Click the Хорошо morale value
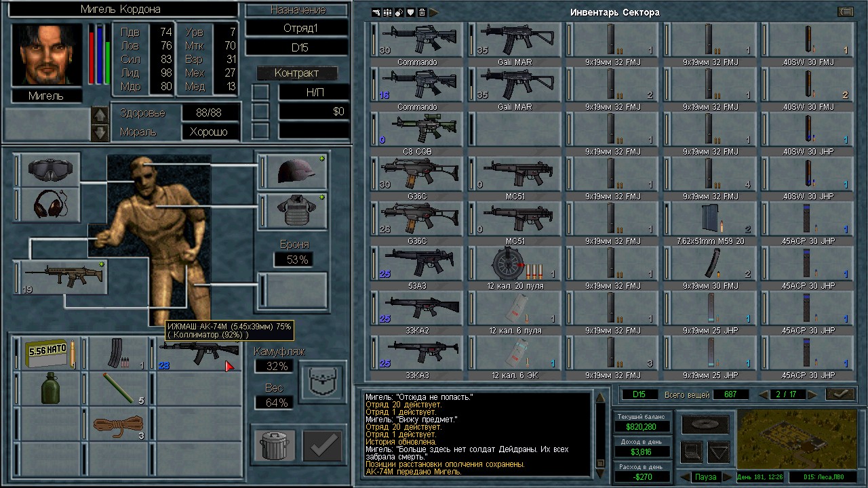868x488 pixels. [x=212, y=132]
